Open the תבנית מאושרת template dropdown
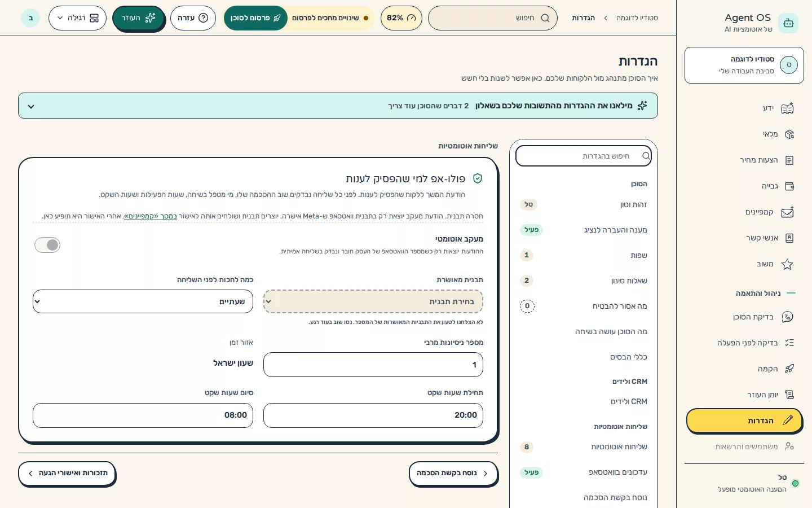This screenshot has width=812, height=508. 373,301
